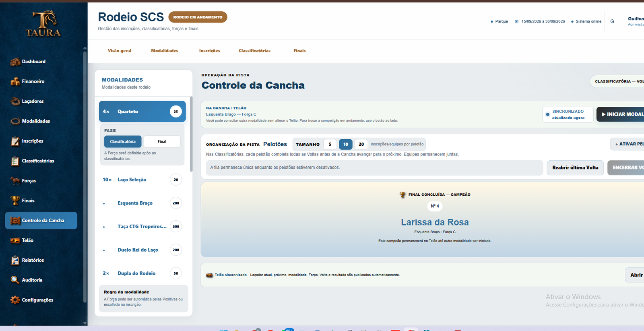Open the top Inscrições tab

click(x=210, y=51)
